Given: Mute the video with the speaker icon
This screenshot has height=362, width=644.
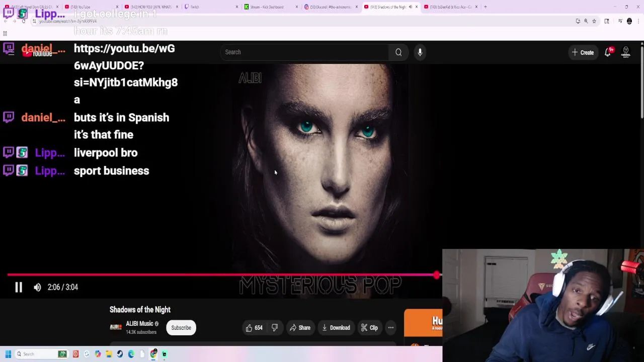Looking at the screenshot, I should click(x=37, y=287).
